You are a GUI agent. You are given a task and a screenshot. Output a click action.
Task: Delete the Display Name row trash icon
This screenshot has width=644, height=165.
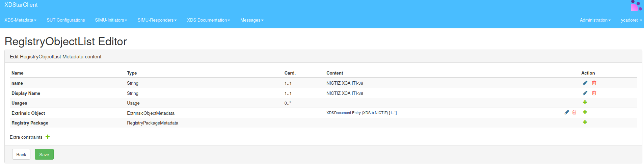pos(594,93)
